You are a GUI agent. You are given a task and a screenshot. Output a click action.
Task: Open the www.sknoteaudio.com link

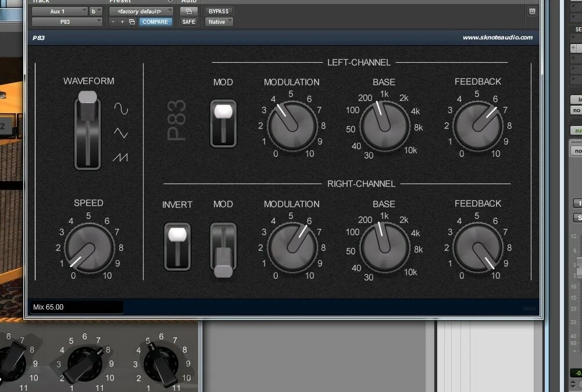[x=497, y=37]
